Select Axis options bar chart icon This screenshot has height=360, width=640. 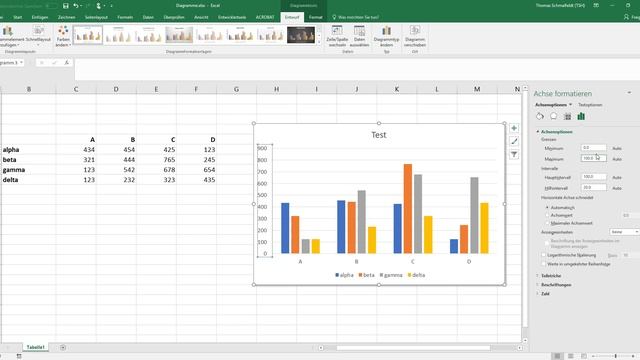pyautogui.click(x=581, y=116)
